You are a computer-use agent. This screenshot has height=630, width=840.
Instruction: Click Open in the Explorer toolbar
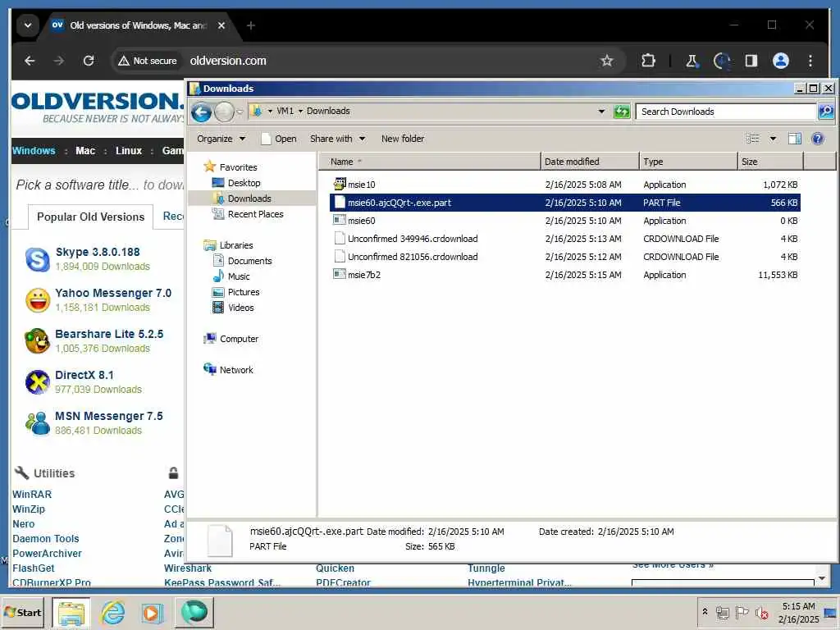279,139
